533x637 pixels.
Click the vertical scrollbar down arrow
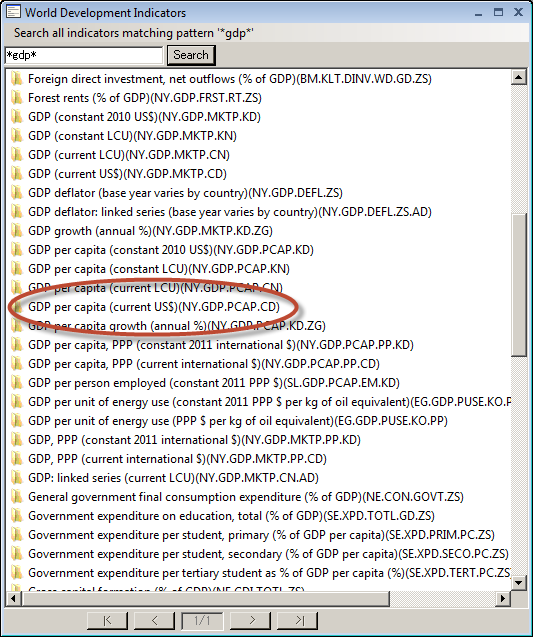pos(518,583)
